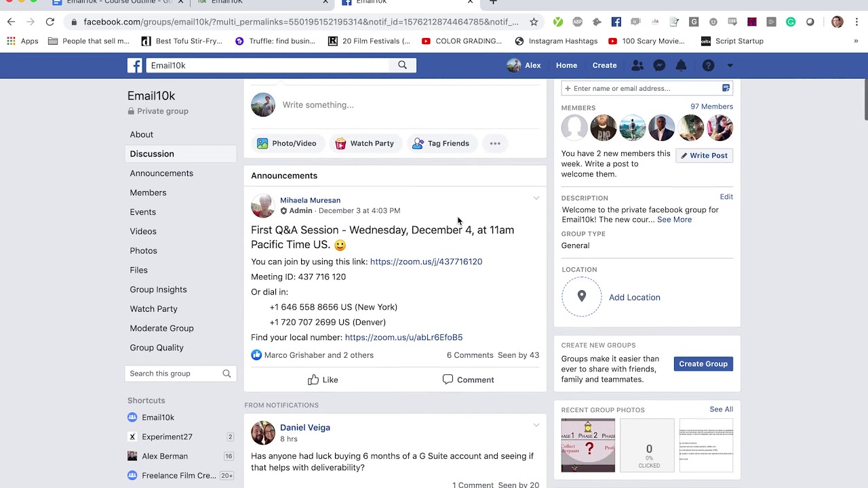
Task: Click the Facebook logo icon
Action: pos(135,65)
